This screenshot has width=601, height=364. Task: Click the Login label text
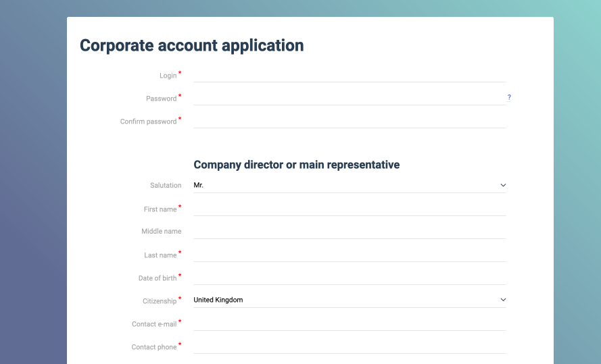[x=168, y=76]
